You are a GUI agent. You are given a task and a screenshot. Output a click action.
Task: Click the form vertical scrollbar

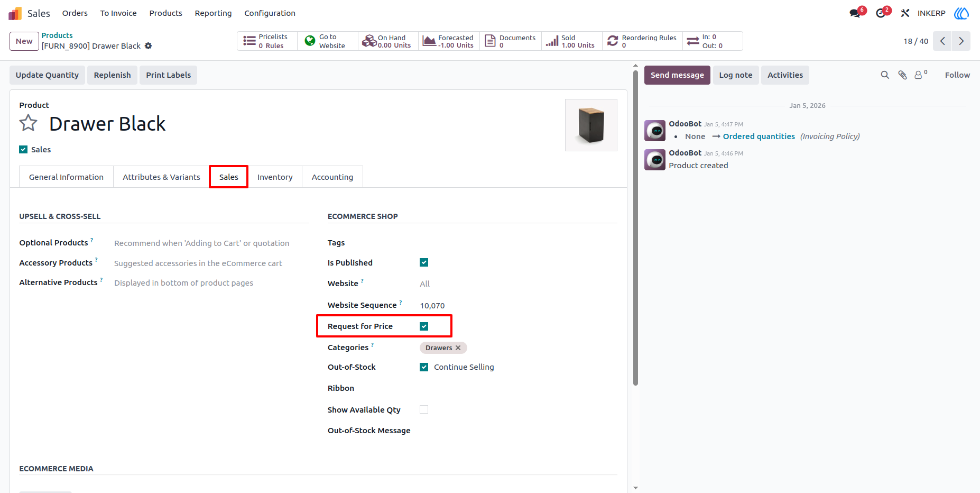[635, 227]
